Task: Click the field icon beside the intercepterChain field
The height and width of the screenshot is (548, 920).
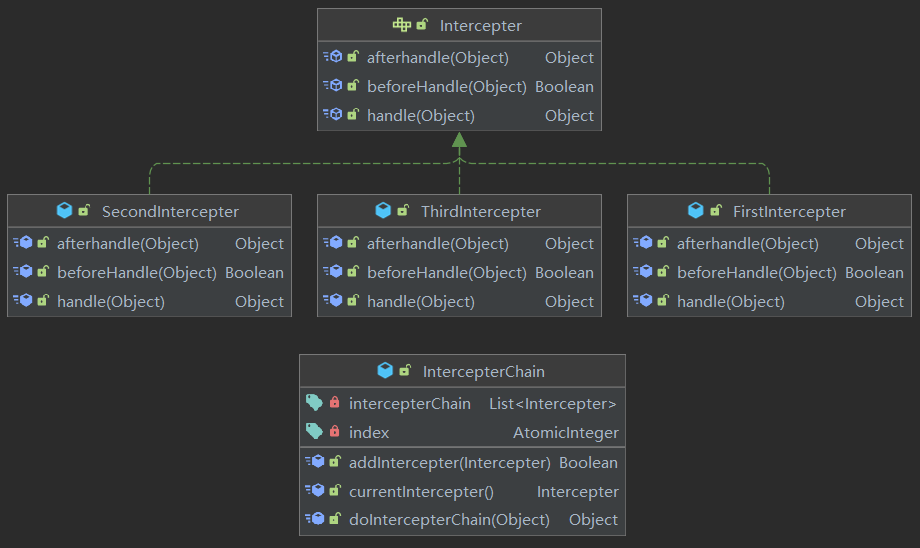Action: 314,402
